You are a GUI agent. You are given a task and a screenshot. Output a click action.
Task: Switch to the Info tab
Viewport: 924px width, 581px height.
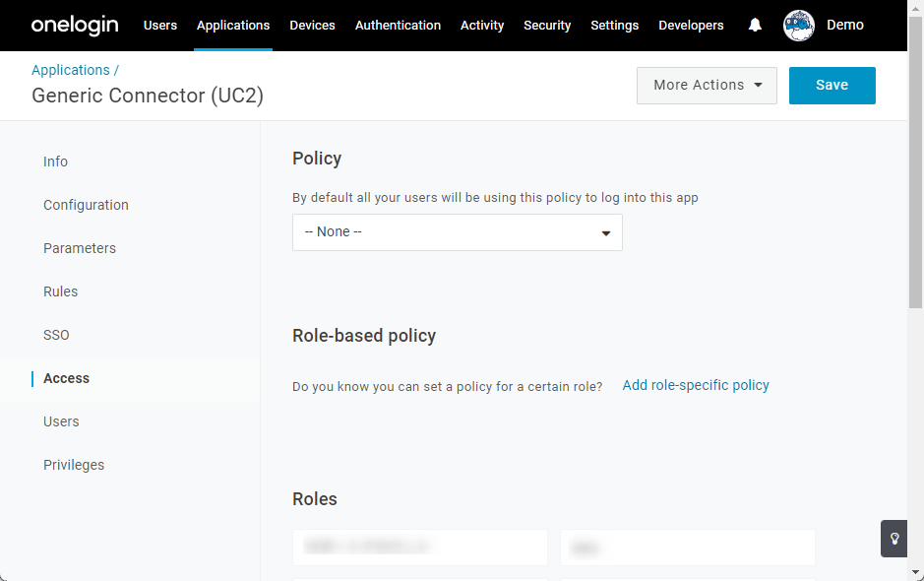[55, 161]
